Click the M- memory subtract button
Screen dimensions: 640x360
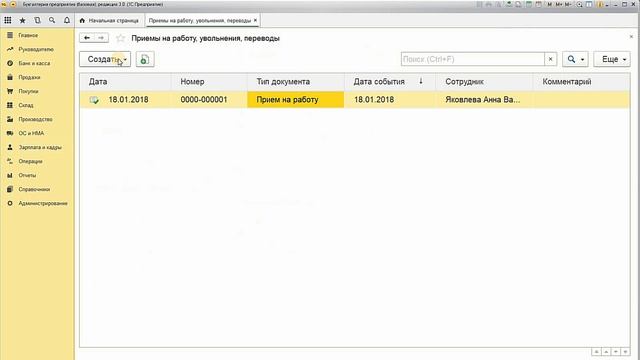568,4
